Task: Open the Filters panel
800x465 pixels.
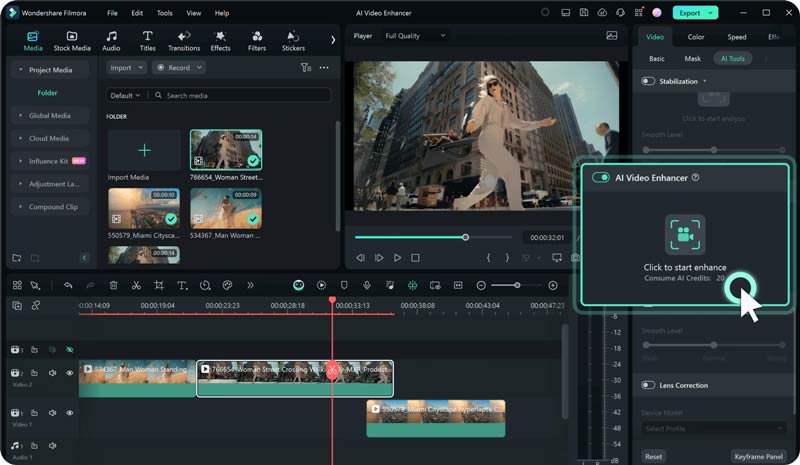Action: [x=257, y=41]
